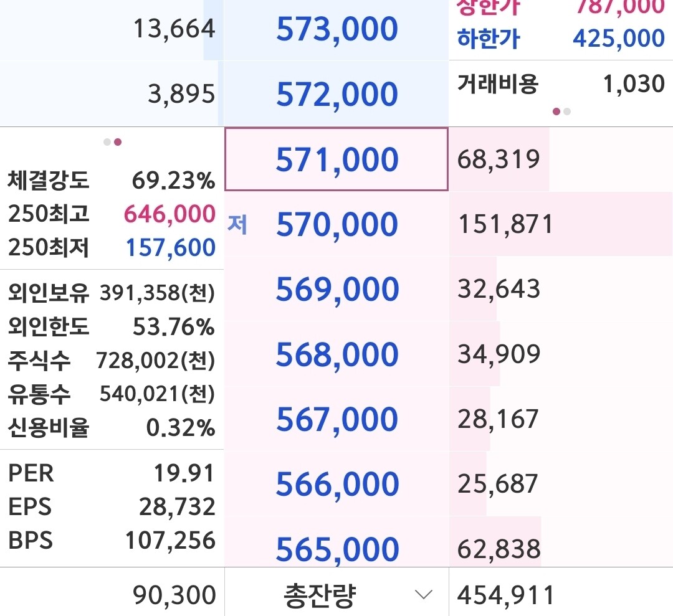This screenshot has width=673, height=616.
Task: Click the page dots above 체결강도
Action: (113, 142)
